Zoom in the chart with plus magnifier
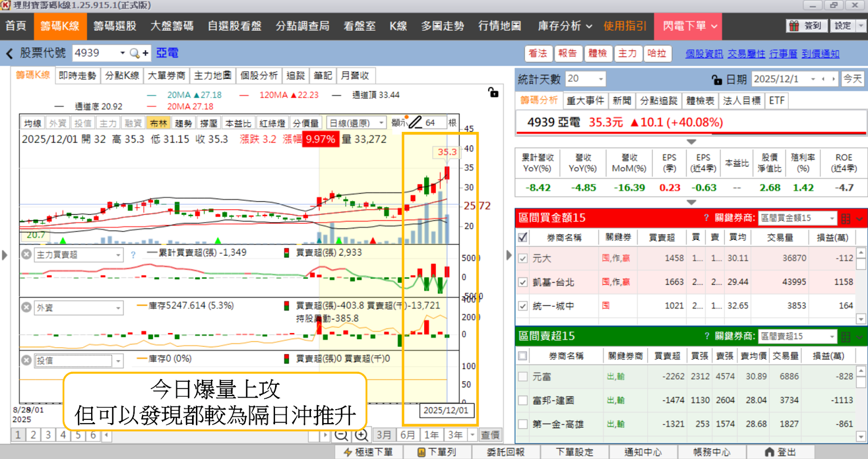This screenshot has height=459, width=868. [362, 435]
